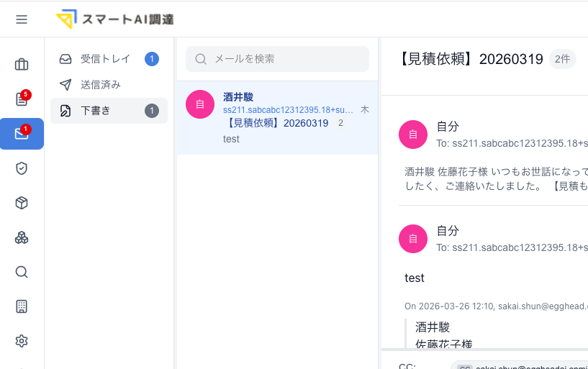Click the first message body preview 酒井駿 佐藤花子様
The height and width of the screenshot is (369, 588).
496,178
